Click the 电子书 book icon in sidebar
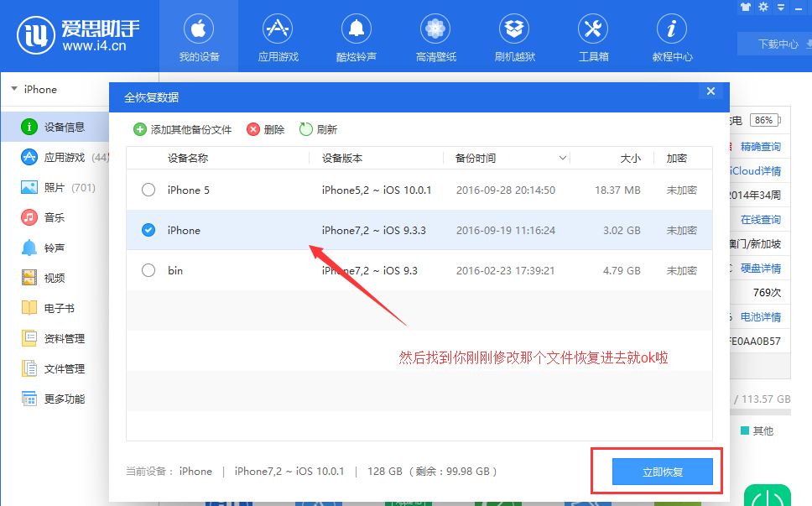 pyautogui.click(x=29, y=308)
